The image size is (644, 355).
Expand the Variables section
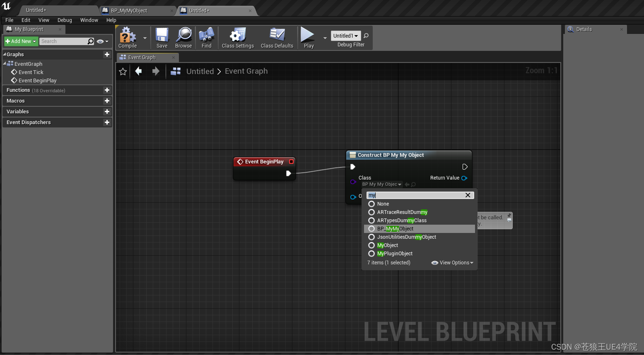click(18, 111)
